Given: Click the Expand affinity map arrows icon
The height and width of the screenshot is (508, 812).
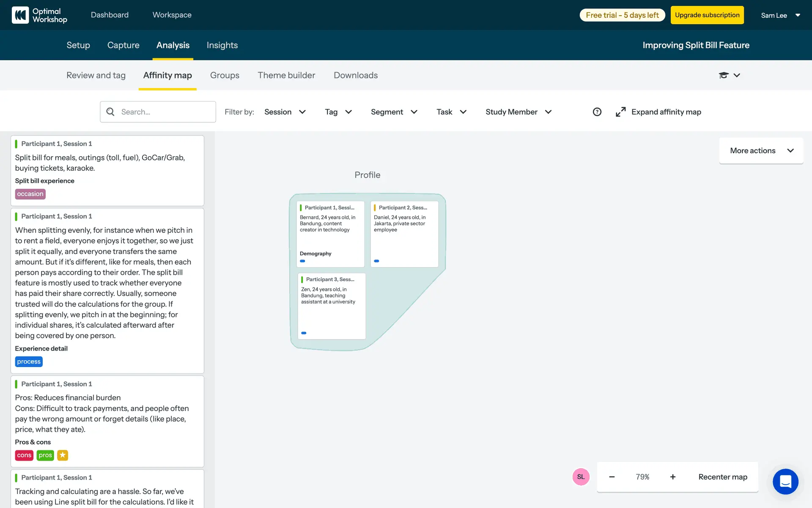Looking at the screenshot, I should (x=620, y=112).
